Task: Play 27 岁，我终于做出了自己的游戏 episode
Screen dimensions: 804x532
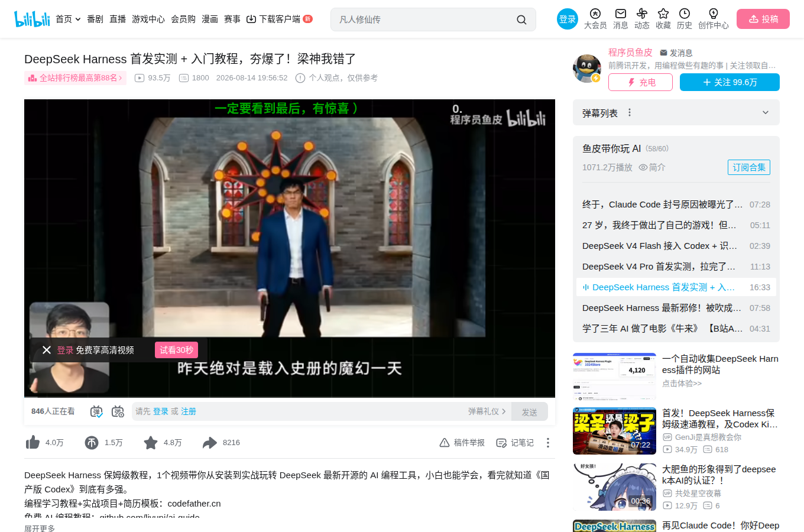Action: (676, 225)
